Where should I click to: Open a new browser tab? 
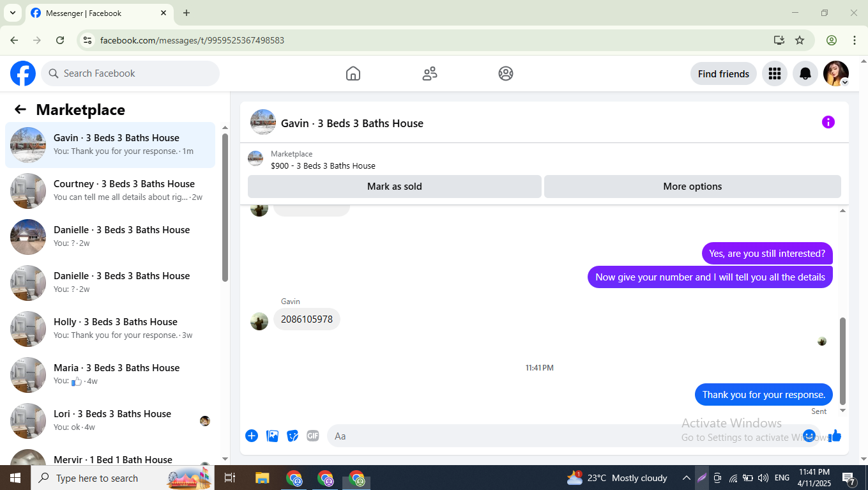[x=187, y=13]
